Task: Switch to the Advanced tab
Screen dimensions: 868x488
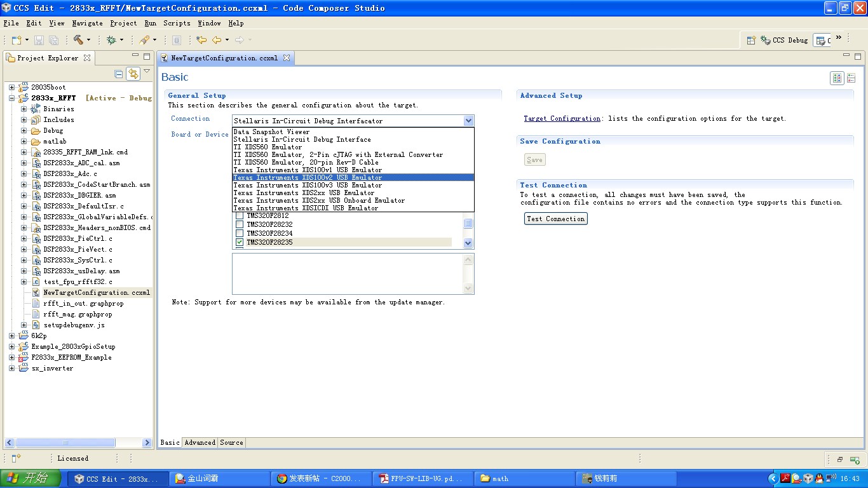Action: click(200, 442)
